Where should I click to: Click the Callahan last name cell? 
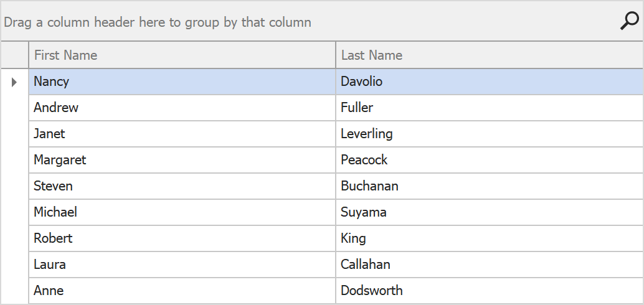[x=365, y=265]
